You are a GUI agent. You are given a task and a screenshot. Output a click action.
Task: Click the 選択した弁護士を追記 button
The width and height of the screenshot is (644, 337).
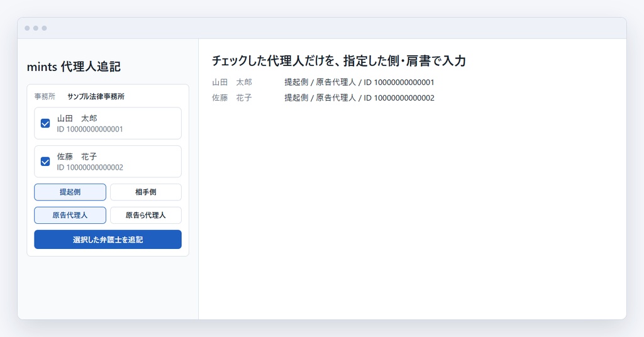[x=108, y=240]
